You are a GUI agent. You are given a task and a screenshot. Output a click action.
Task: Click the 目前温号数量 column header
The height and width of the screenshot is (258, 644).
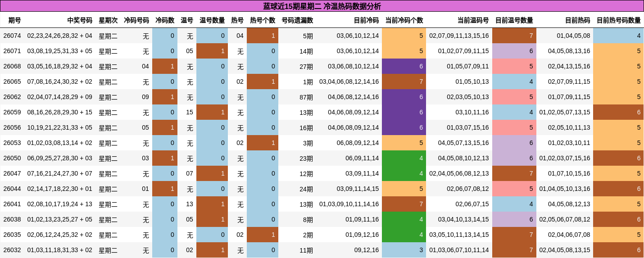click(x=514, y=20)
